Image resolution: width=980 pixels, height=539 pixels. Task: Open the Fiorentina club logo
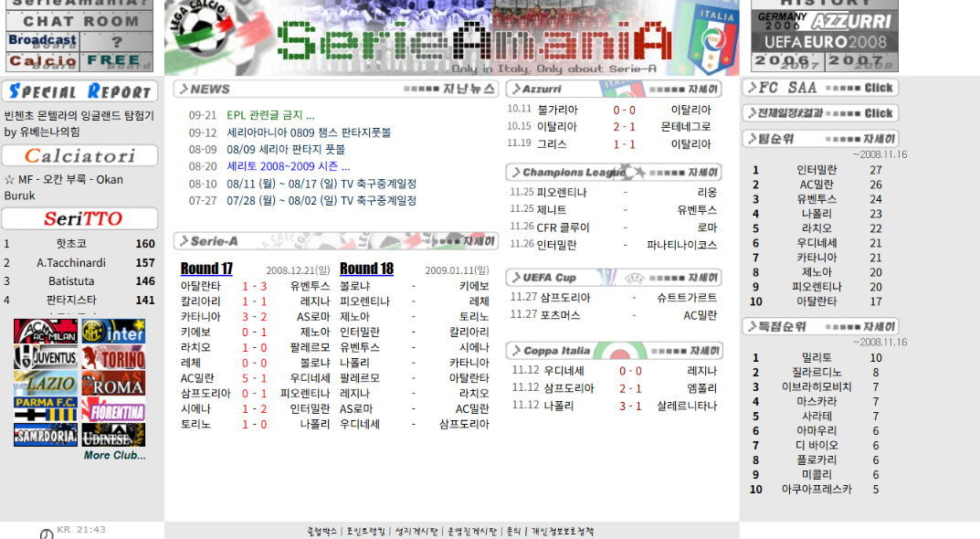(x=113, y=409)
